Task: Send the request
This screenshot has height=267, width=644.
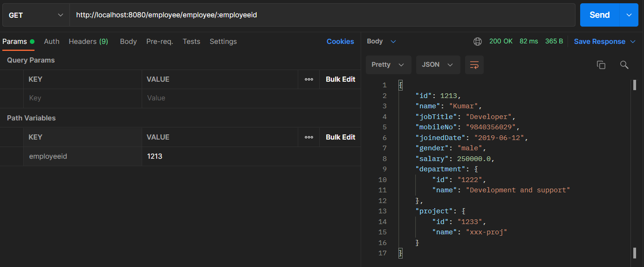Action: (600, 15)
